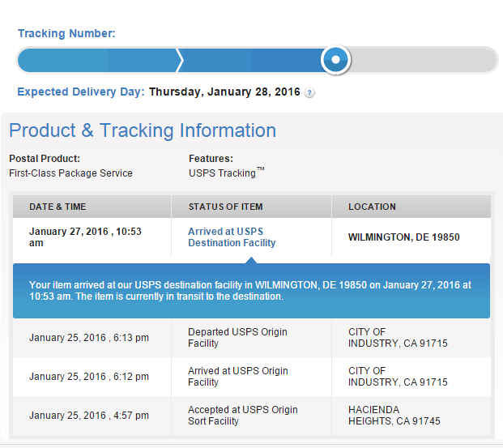Click the help question mark icon
This screenshot has width=503, height=448.
pyautogui.click(x=310, y=93)
